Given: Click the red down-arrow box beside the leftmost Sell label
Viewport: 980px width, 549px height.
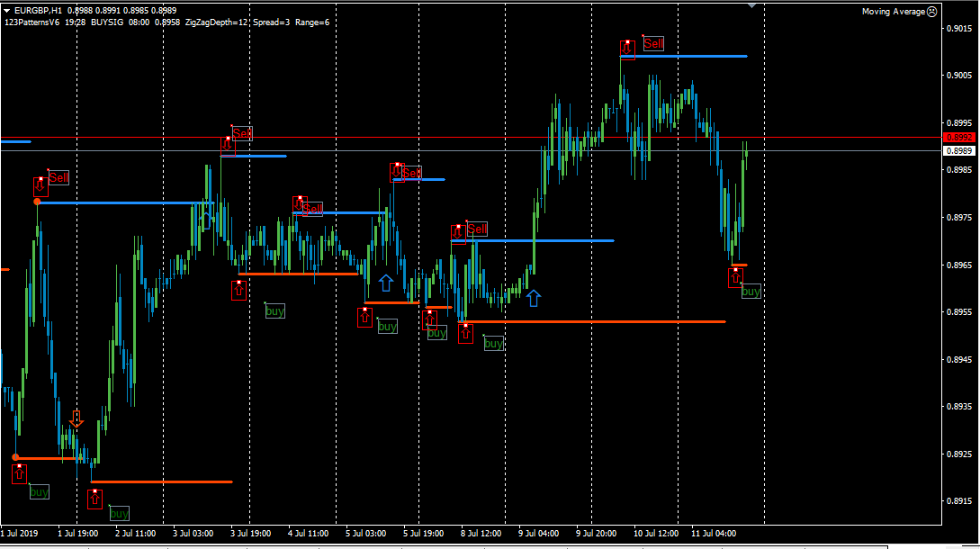Looking at the screenshot, I should [40, 186].
